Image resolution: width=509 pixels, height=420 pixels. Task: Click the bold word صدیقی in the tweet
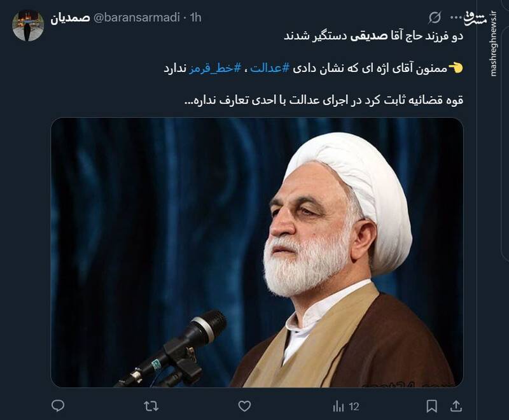pos(369,36)
